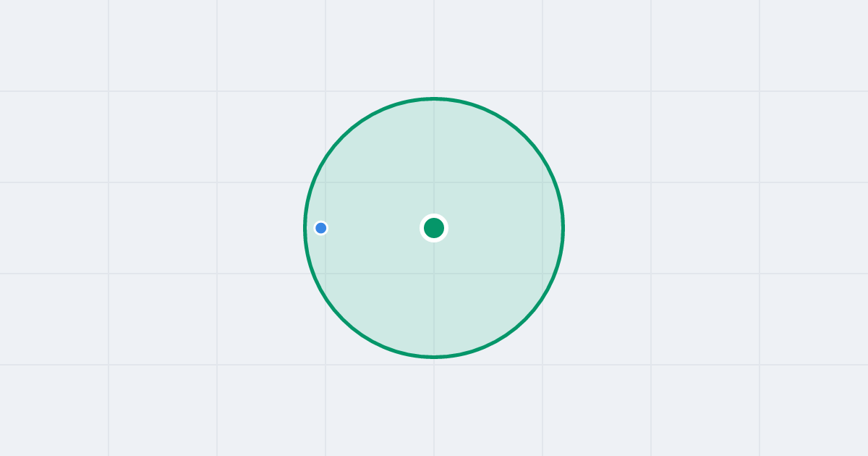
Task: Click the small blue radius handle
Action: [x=321, y=228]
